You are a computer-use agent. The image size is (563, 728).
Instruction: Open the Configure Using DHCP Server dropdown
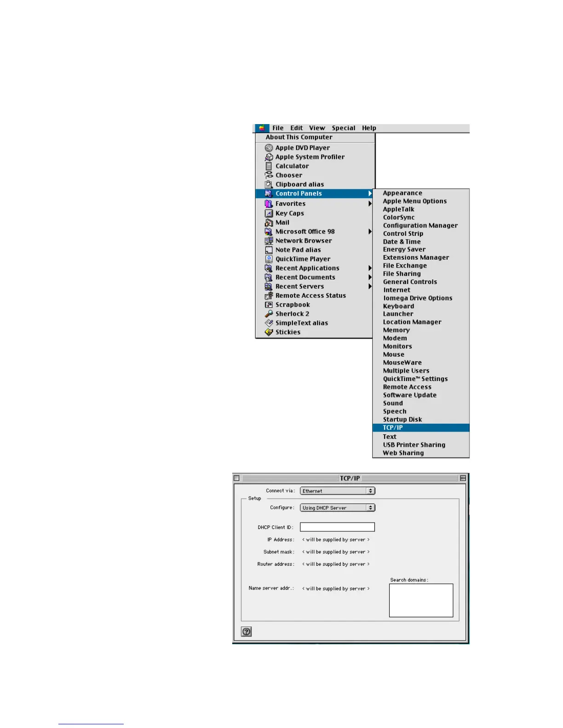338,508
